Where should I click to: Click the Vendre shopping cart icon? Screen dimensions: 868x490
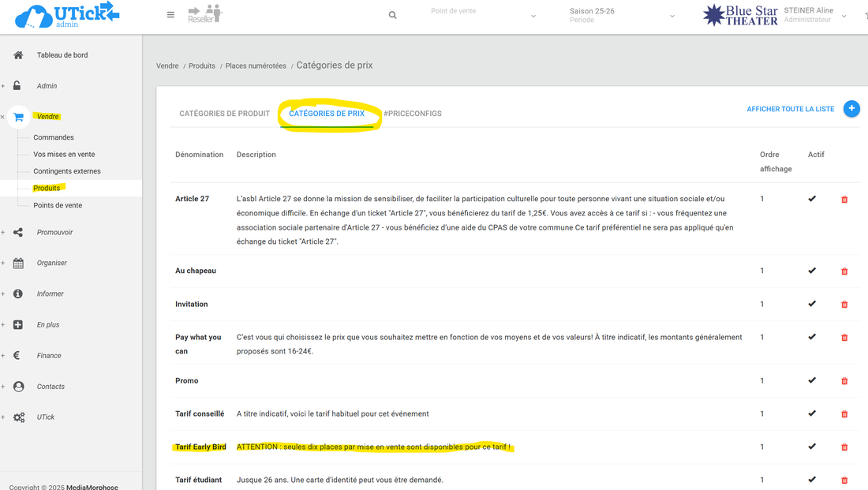(18, 117)
